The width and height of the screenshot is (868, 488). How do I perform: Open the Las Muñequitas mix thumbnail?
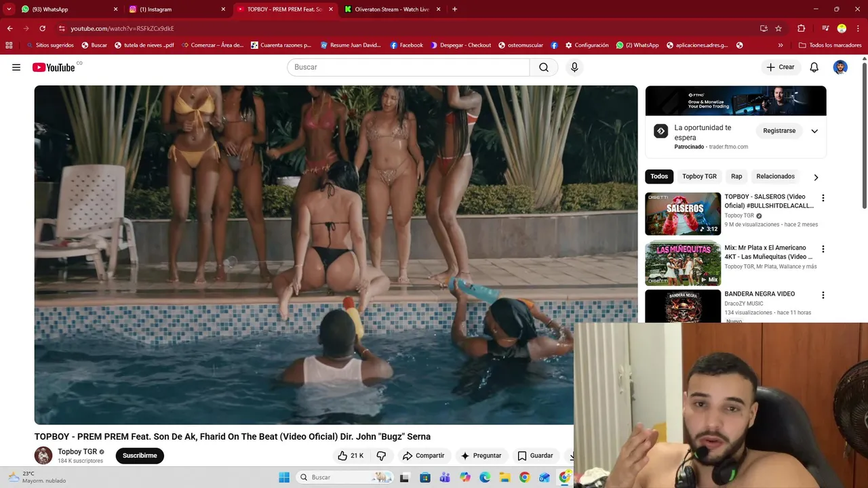click(683, 264)
